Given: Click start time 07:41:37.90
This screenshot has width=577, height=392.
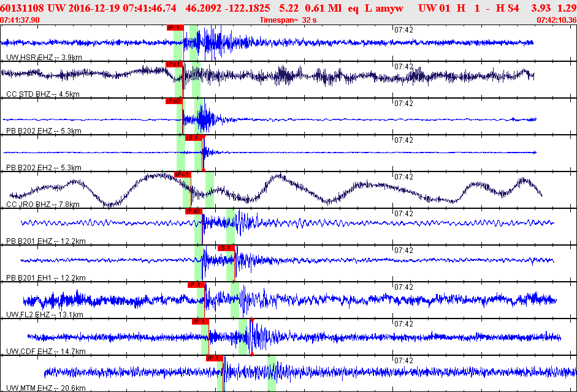Looking at the screenshot, I should [20, 20].
